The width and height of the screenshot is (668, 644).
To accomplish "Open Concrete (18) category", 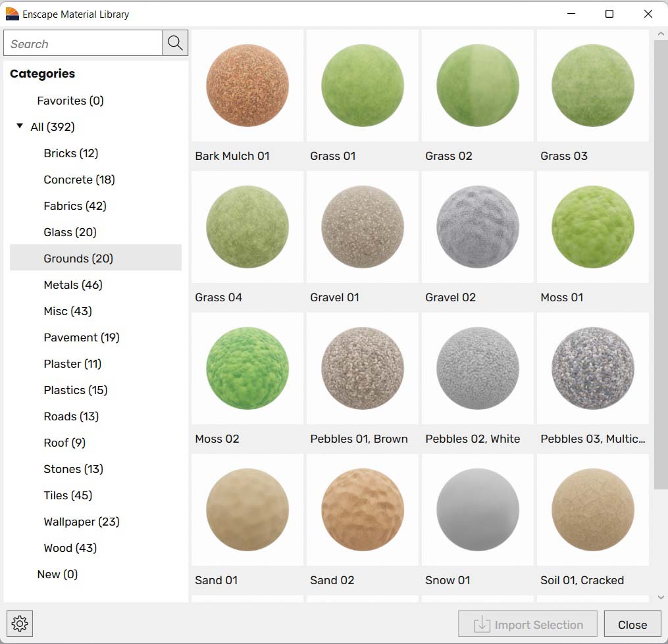I will click(79, 180).
